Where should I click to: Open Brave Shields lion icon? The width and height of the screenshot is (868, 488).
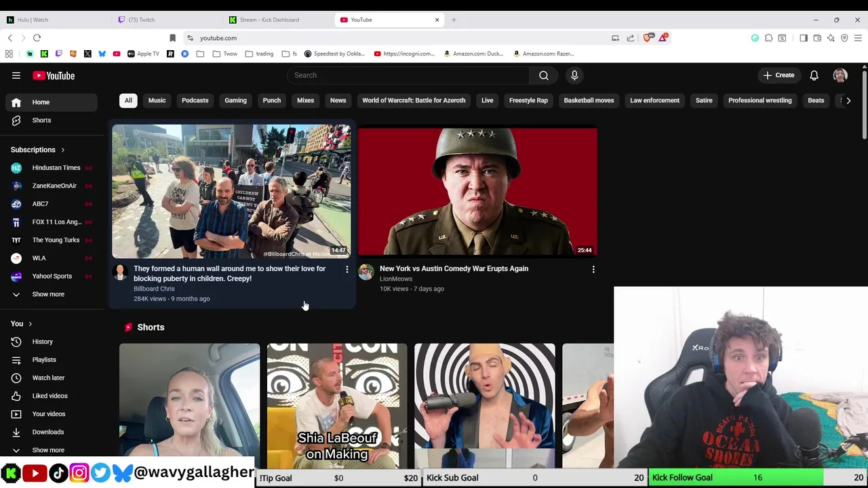point(648,38)
